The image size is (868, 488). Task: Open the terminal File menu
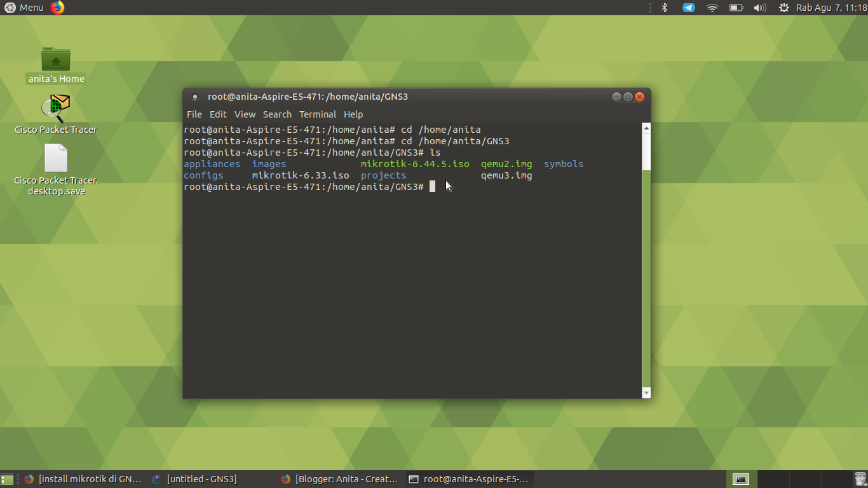pos(194,114)
